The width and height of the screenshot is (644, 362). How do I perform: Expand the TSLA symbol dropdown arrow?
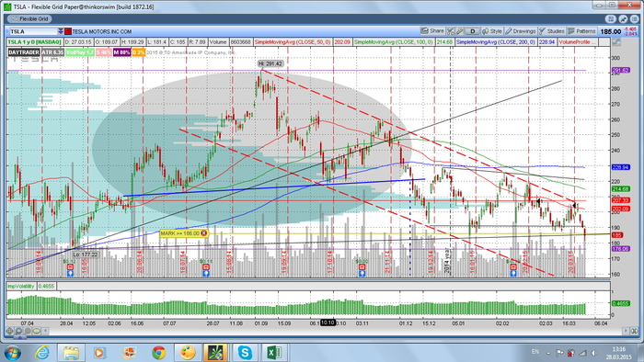61,31
